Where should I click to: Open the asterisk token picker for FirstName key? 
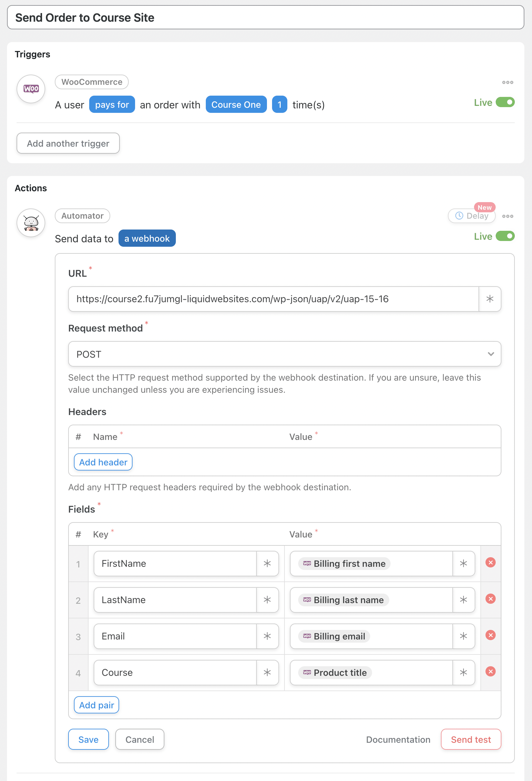pyautogui.click(x=267, y=564)
